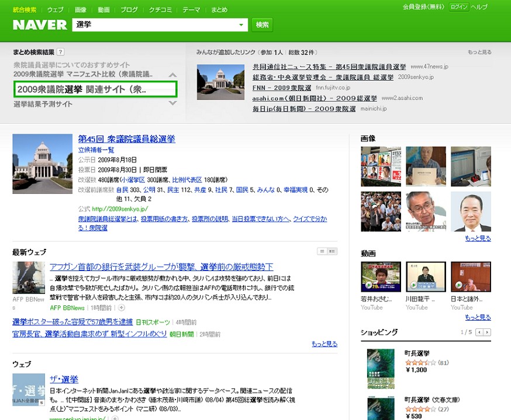
Task: Click the ザ・選挙 site thumbnail
Action: point(29,390)
